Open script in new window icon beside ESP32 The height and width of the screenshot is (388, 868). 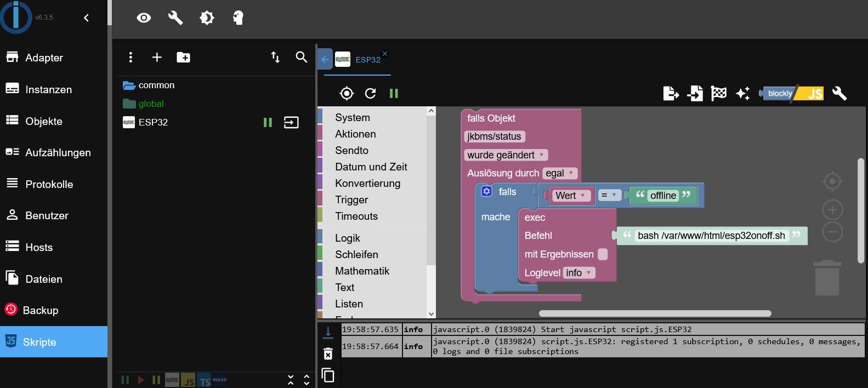(x=291, y=122)
